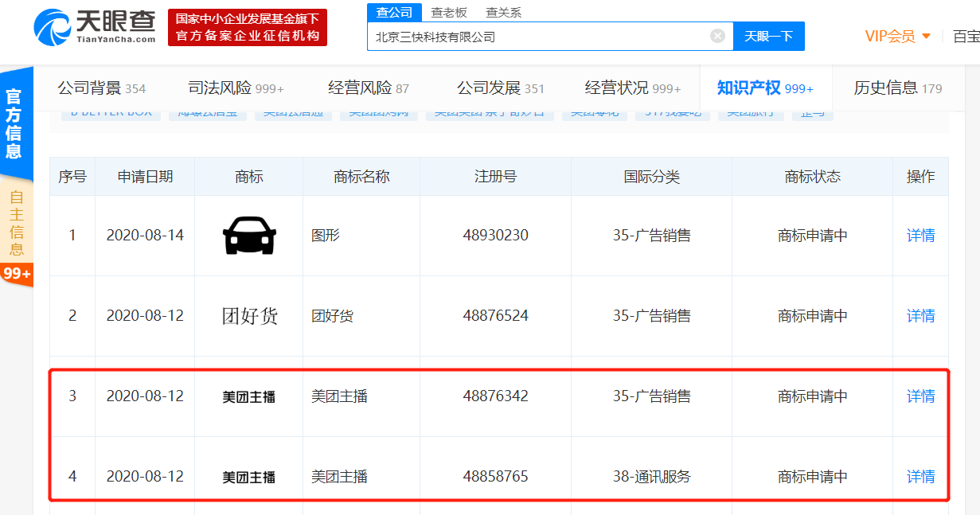Click the 操作 column header

pos(921,177)
